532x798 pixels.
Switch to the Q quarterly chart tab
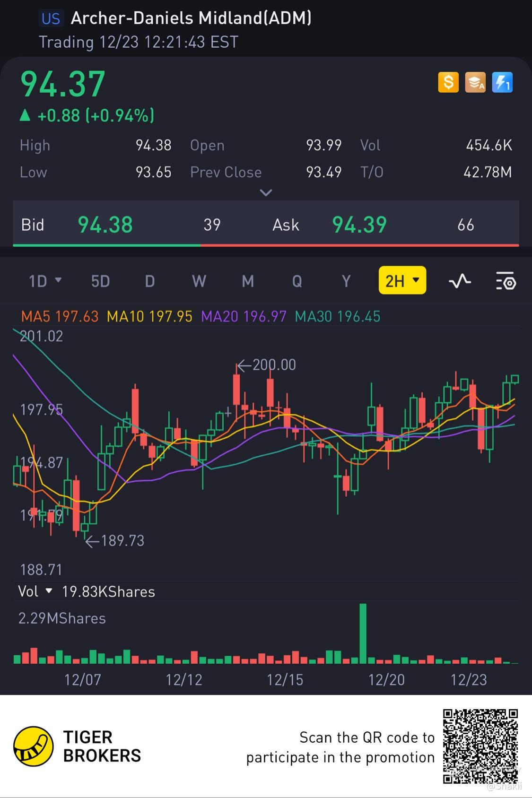tap(297, 281)
